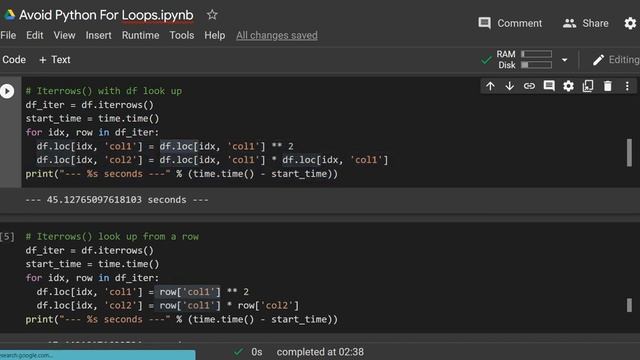Click the comment '# Iterrows() with df look up'
Viewport: 640px width, 360px height.
pos(104,91)
